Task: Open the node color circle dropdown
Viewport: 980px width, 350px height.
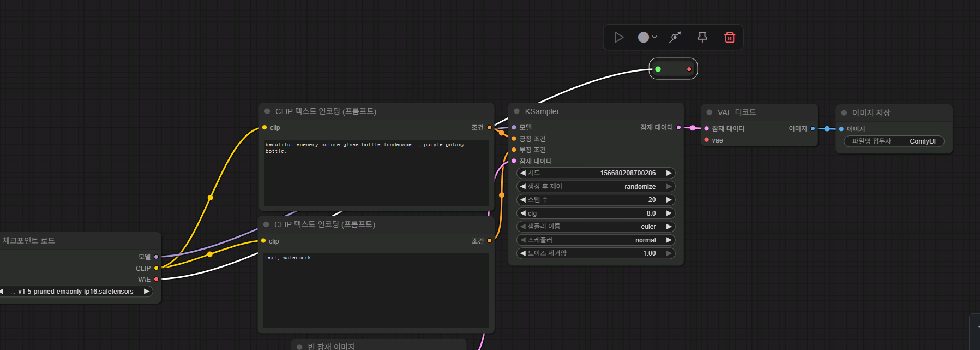Action: click(x=647, y=37)
